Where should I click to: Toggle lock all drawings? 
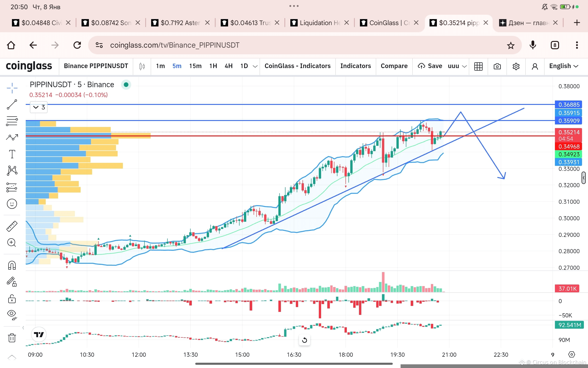(x=12, y=298)
